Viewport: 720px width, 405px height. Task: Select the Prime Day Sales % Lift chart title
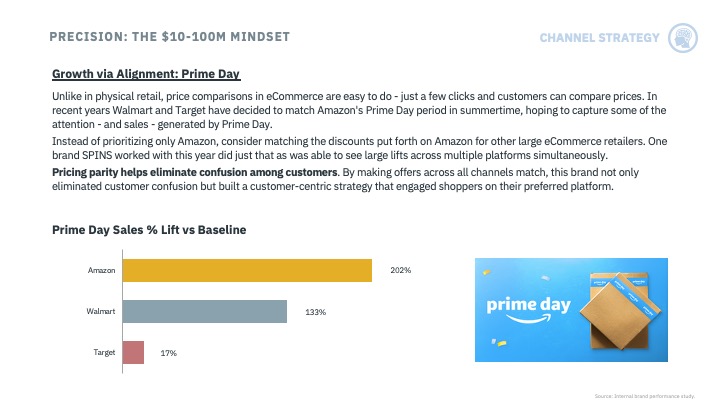pyautogui.click(x=149, y=230)
